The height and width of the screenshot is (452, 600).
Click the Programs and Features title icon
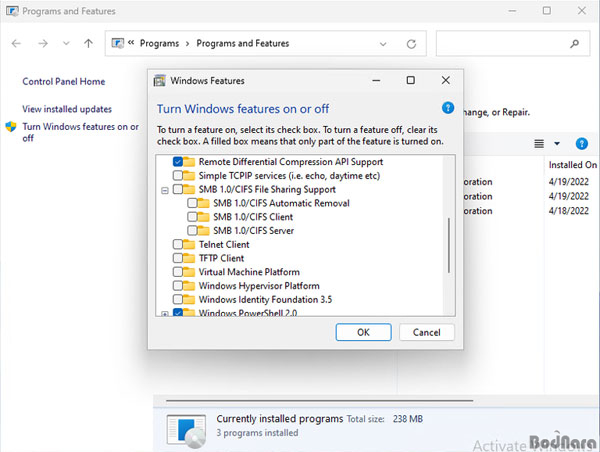[x=12, y=11]
